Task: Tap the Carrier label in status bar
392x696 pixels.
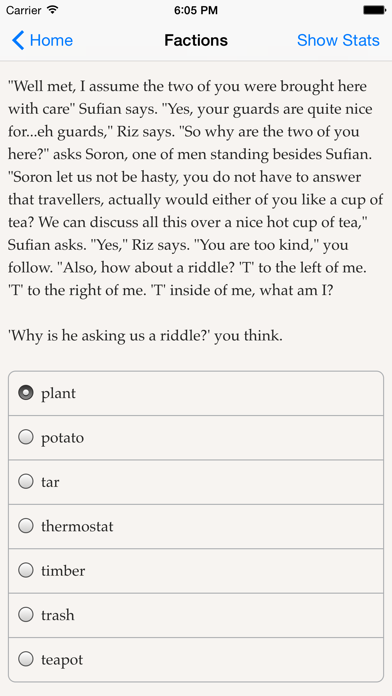Action: 24,10
